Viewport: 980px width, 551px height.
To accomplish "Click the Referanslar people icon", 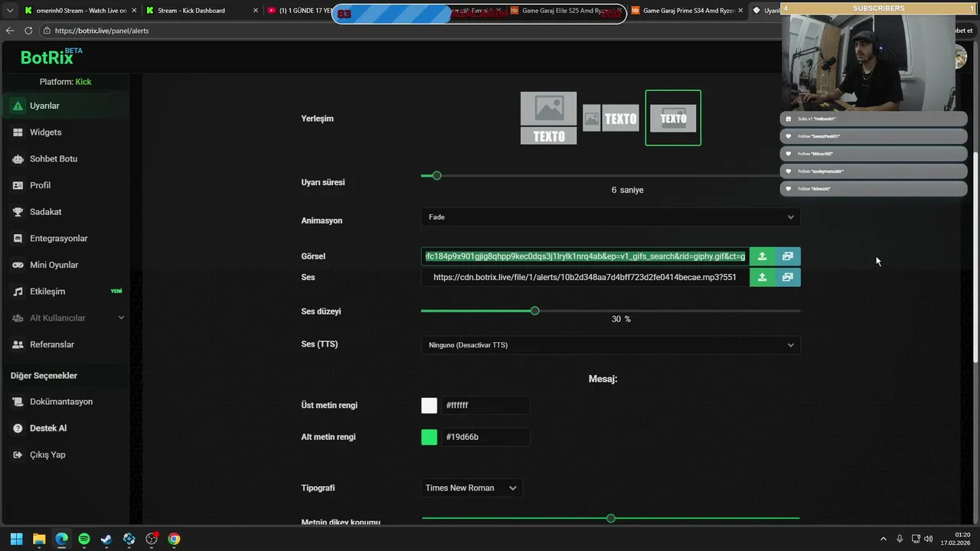I will (x=18, y=344).
